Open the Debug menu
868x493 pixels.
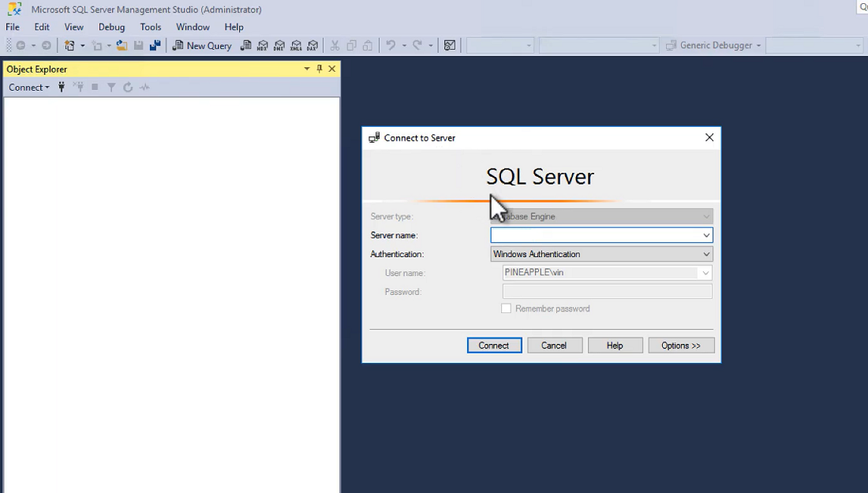(x=111, y=27)
